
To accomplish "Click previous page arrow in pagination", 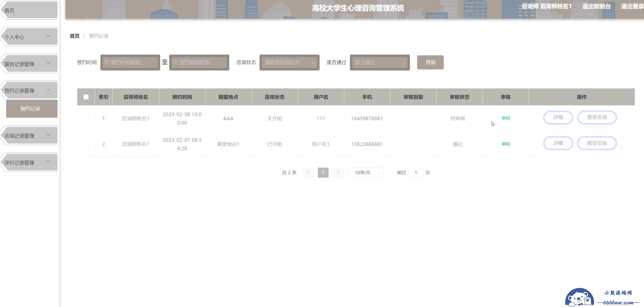I will 308,173.
